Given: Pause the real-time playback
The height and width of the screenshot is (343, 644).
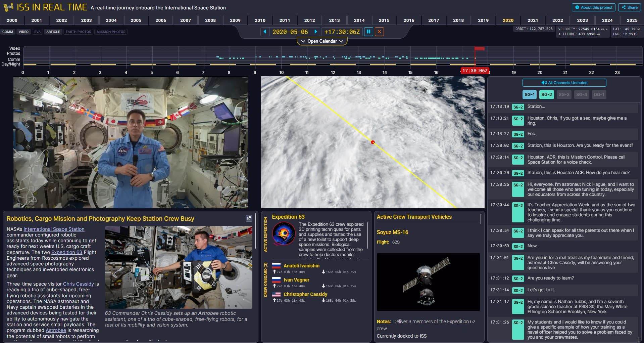Looking at the screenshot, I should click(368, 32).
